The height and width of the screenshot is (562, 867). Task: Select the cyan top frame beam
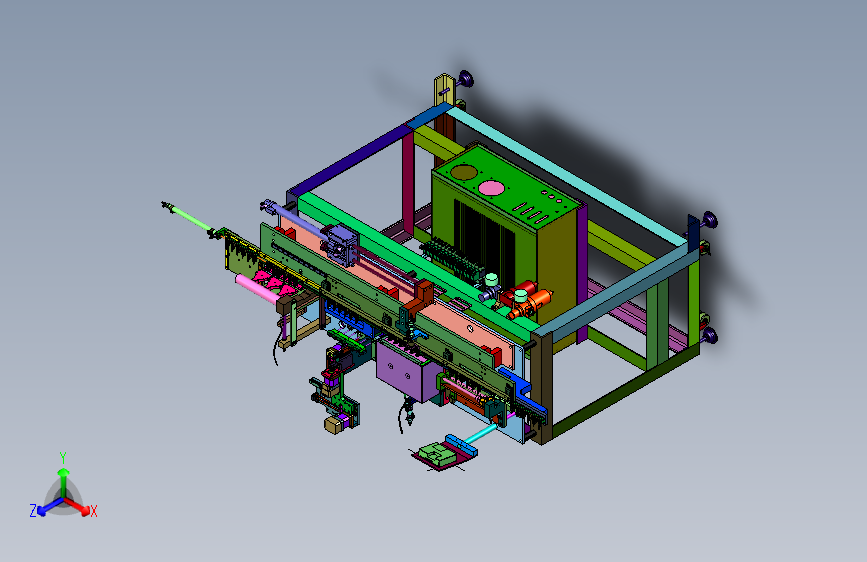click(564, 176)
